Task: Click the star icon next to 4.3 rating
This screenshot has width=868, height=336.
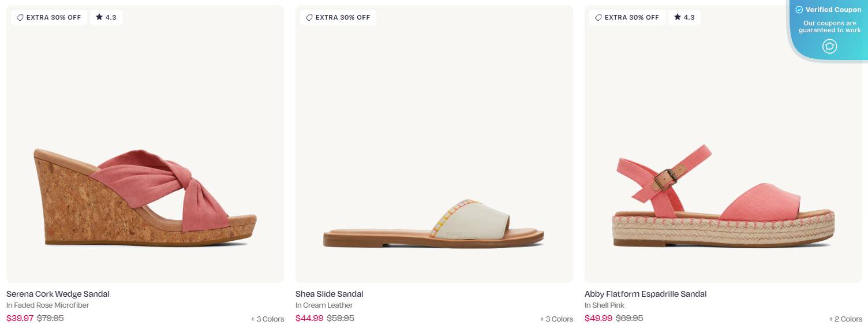Action: [x=98, y=17]
